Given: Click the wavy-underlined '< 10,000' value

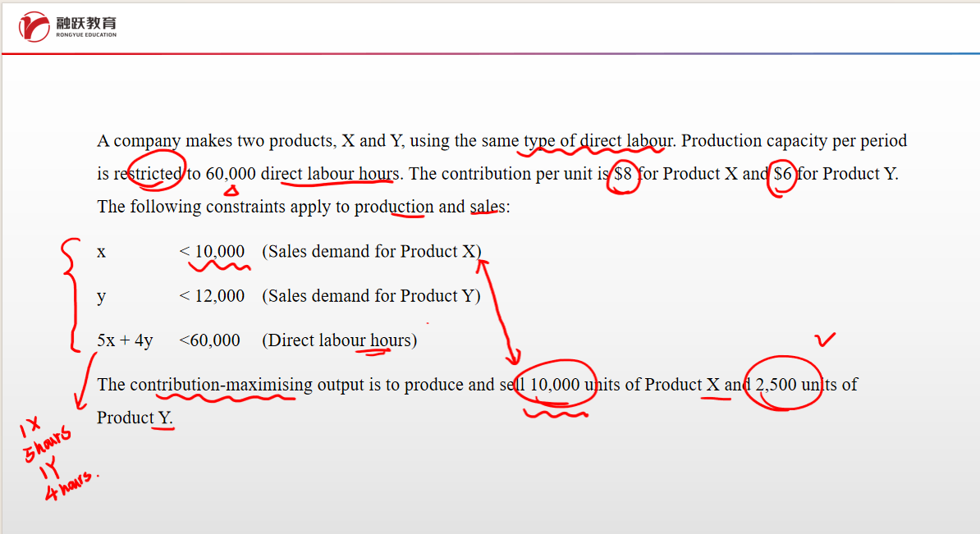Looking at the screenshot, I should pyautogui.click(x=212, y=252).
